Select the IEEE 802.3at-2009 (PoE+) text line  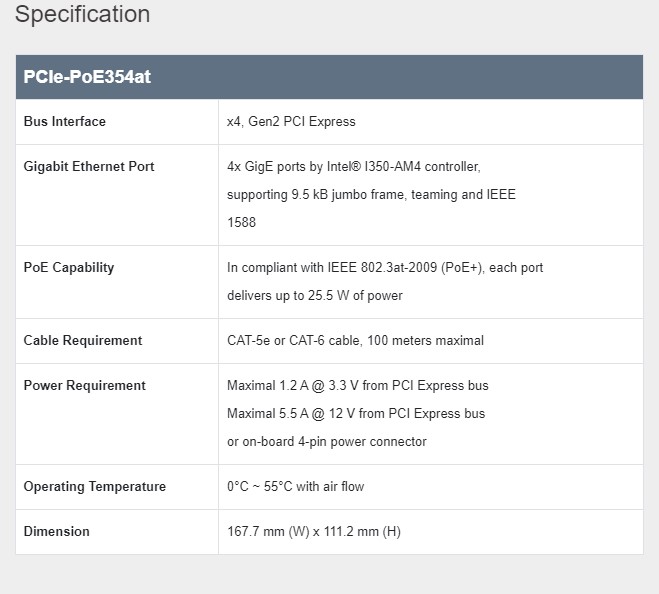tap(385, 268)
